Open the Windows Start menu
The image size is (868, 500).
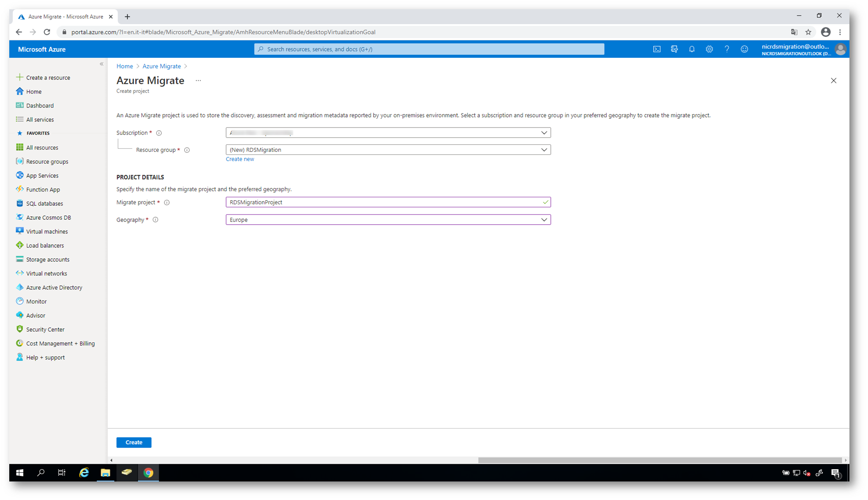coord(19,473)
